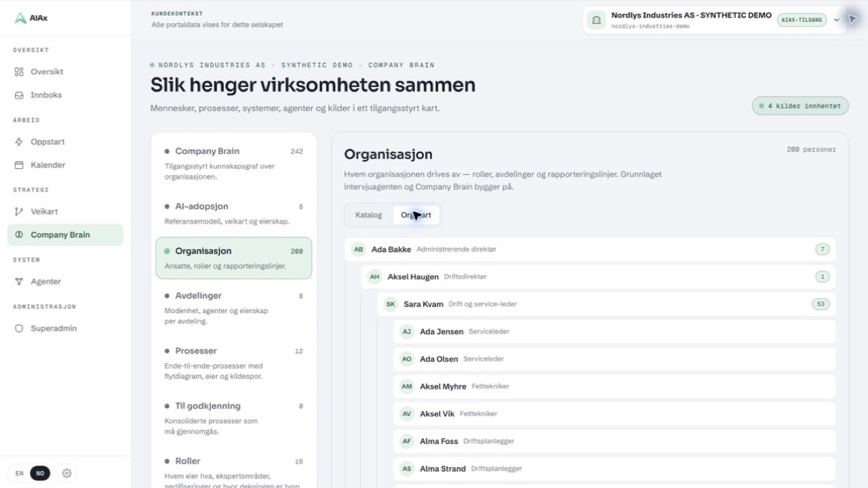Click AO avatar for Ada Olsen
Image resolution: width=868 pixels, height=488 pixels.
click(407, 359)
